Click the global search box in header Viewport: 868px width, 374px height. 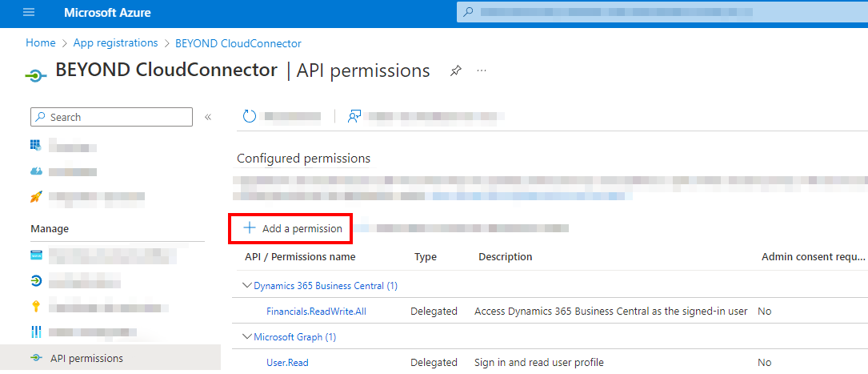click(x=662, y=12)
